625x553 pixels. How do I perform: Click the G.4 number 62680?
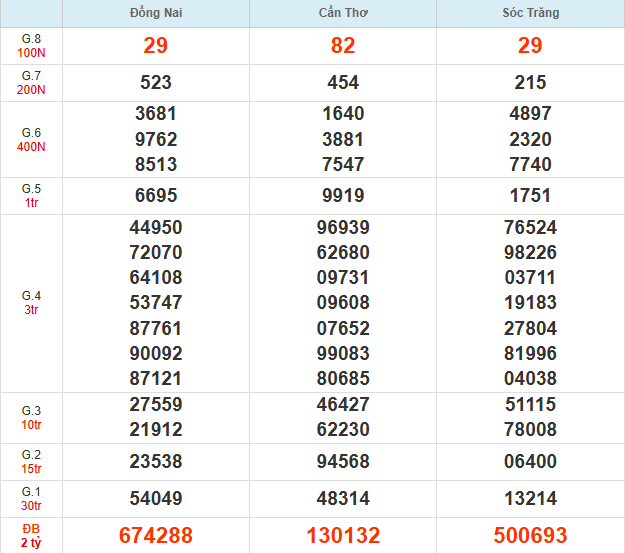tap(343, 253)
